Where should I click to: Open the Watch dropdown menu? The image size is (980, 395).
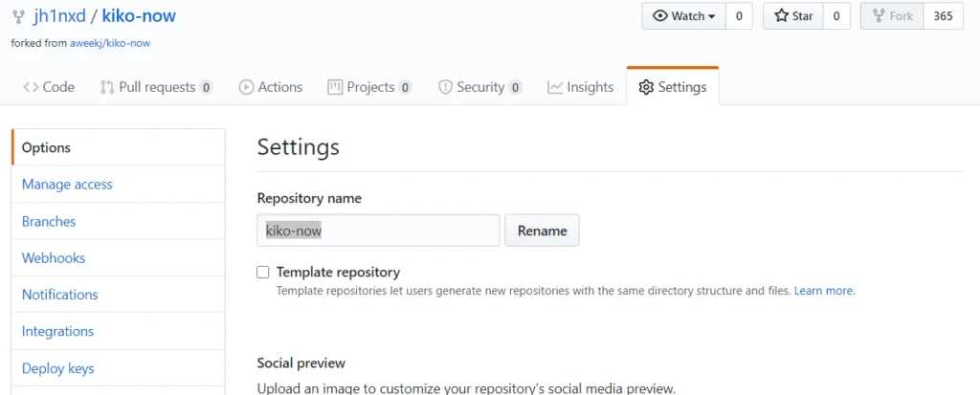(x=683, y=16)
